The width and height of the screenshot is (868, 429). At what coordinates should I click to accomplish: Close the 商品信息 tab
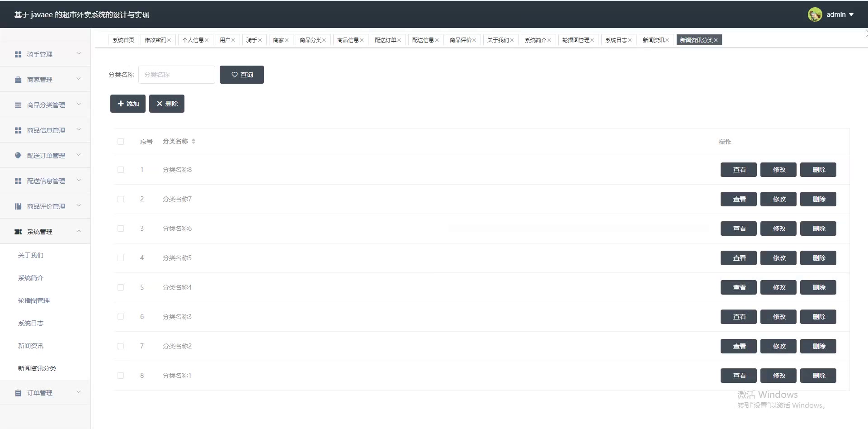click(362, 40)
